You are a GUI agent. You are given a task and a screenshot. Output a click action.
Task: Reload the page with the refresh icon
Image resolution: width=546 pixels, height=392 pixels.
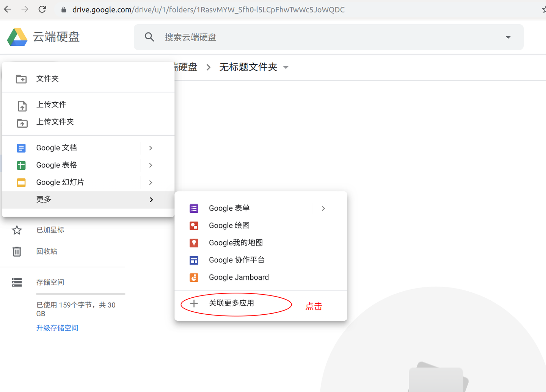point(42,9)
